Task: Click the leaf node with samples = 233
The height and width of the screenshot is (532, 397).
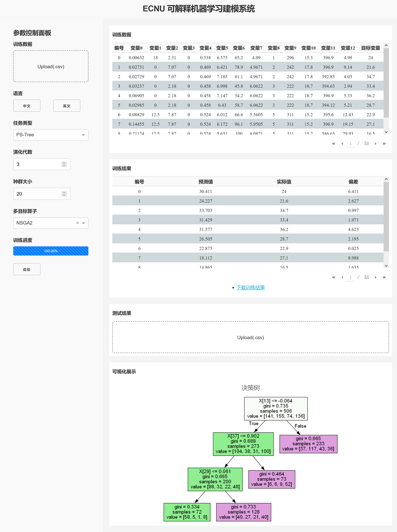Action: coord(308,444)
